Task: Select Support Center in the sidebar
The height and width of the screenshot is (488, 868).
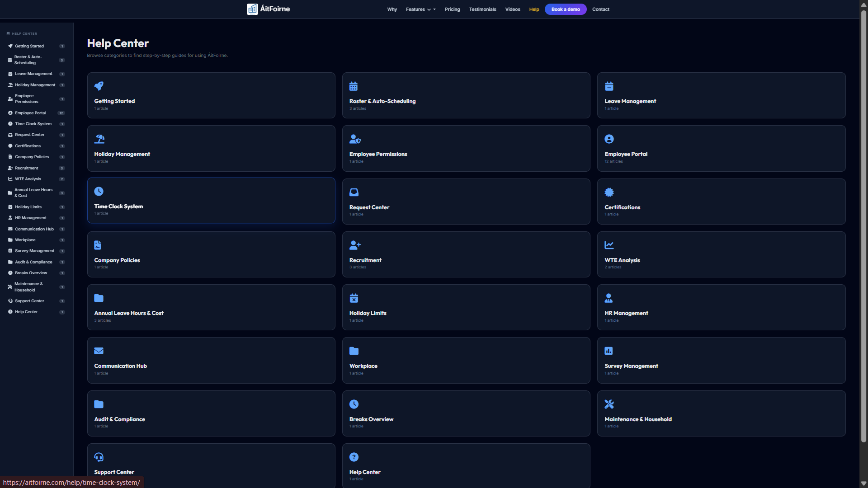Action: tap(37, 301)
